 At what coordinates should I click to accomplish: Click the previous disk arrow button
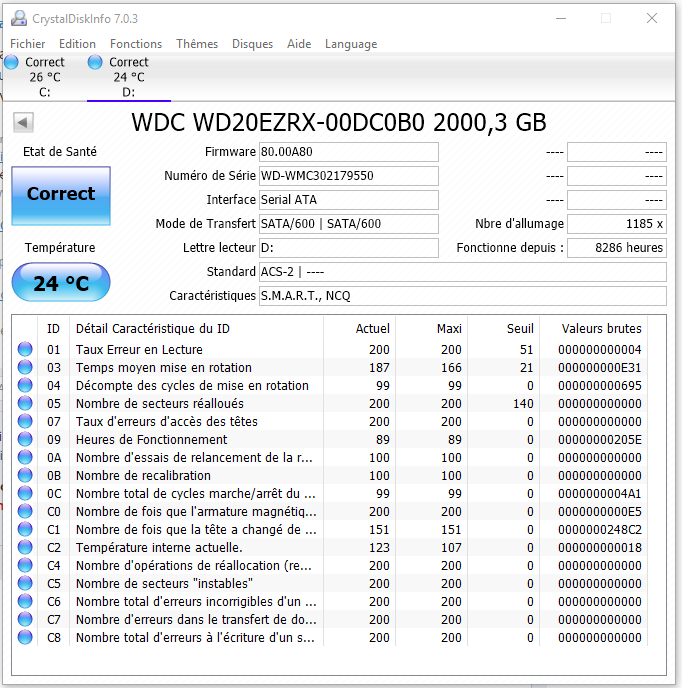23,122
